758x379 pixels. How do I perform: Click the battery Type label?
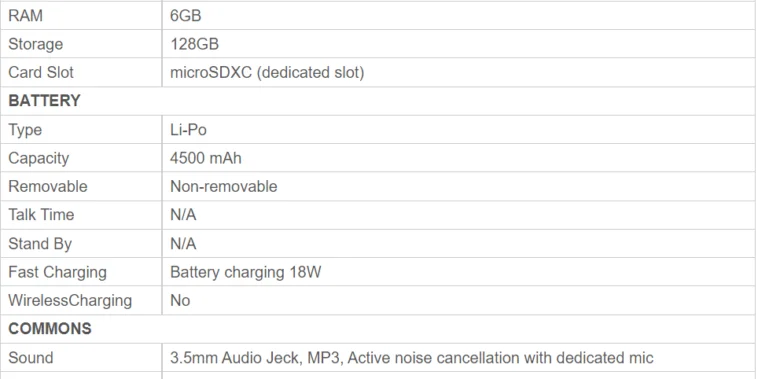25,130
